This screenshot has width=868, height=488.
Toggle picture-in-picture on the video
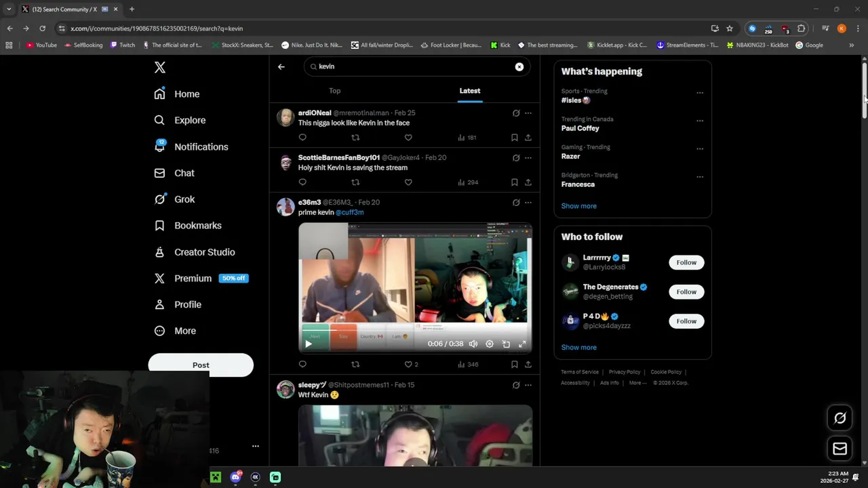[506, 344]
